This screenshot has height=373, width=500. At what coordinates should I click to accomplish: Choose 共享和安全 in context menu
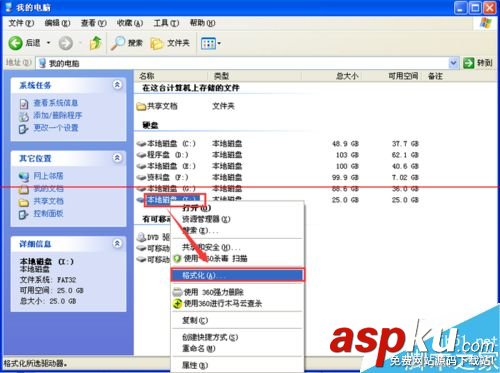pyautogui.click(x=237, y=247)
